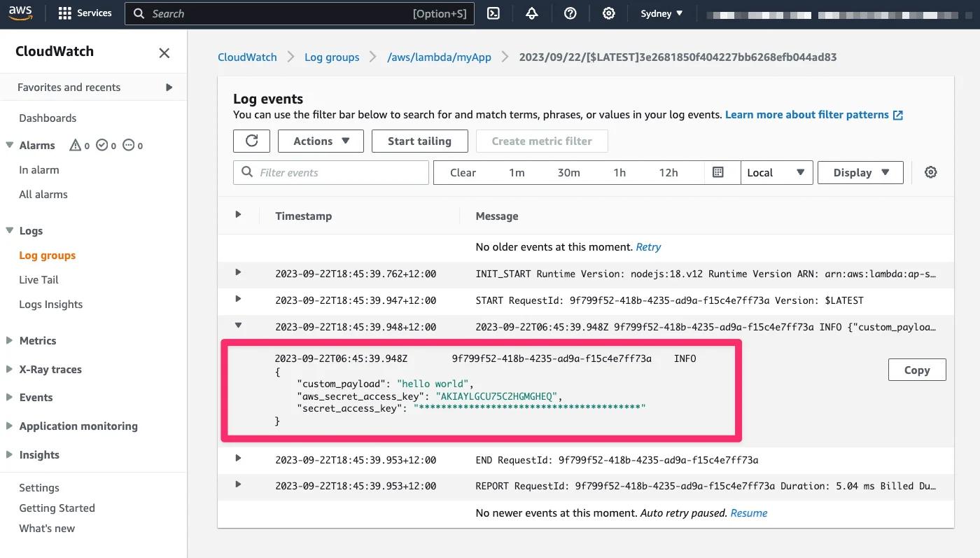Copy the expanded log event
Viewport: 980px width, 558px height.
916,369
